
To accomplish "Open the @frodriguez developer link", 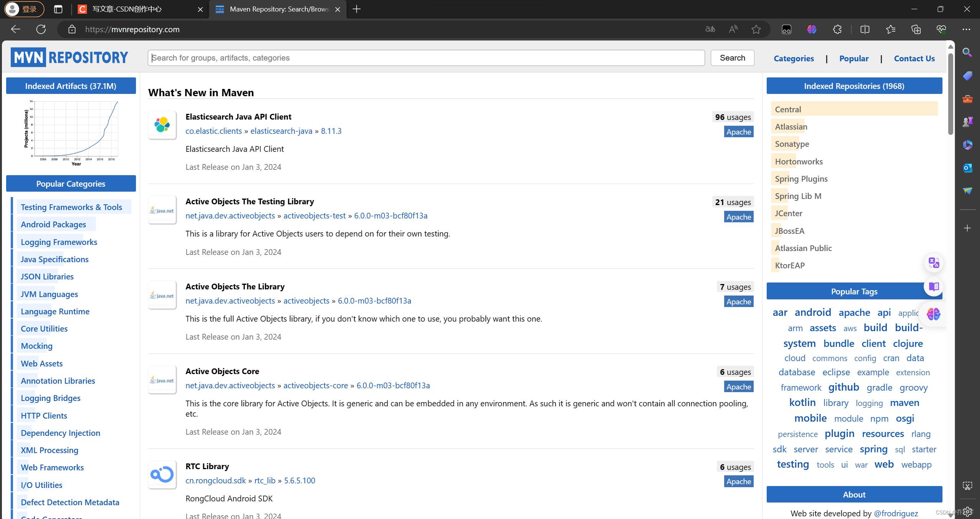I will 896,513.
